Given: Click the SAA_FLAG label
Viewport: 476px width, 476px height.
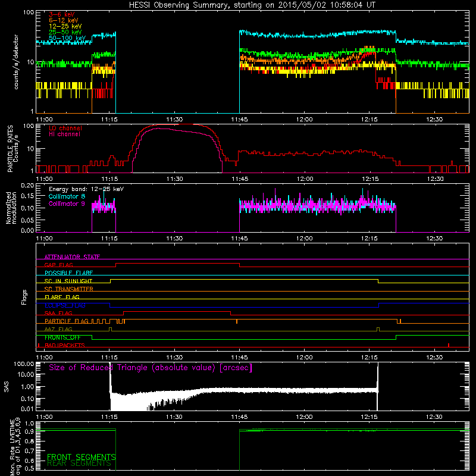Looking at the screenshot, I should click(58, 313).
